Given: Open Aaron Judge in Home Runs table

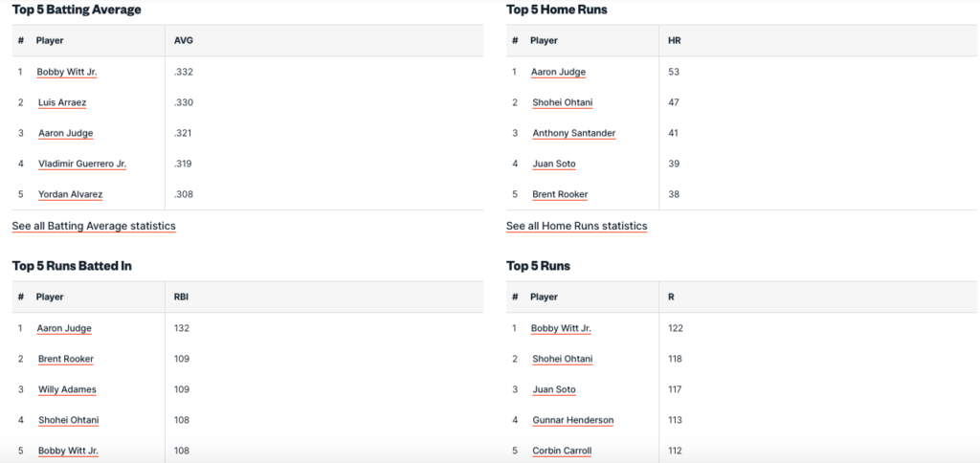Looking at the screenshot, I should click(558, 72).
